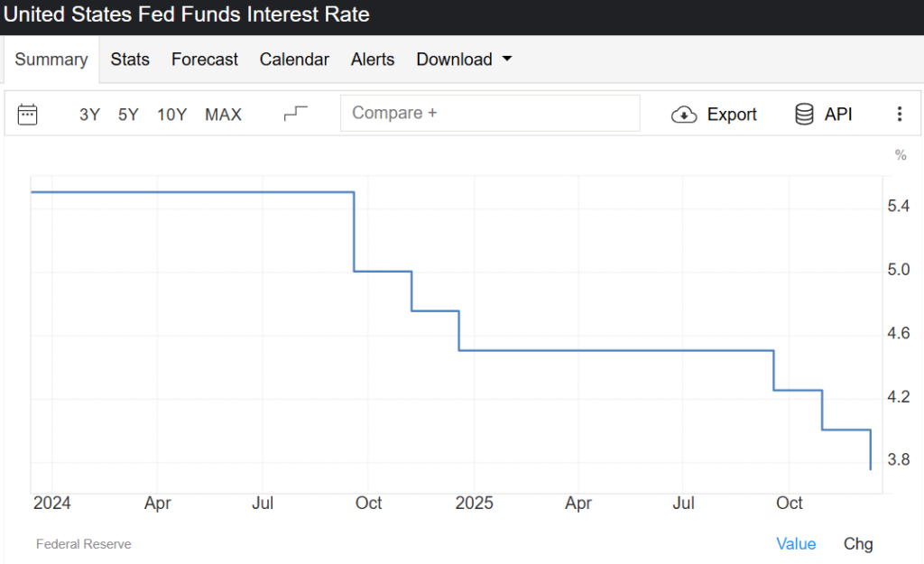The image size is (924, 564).
Task: Switch to the Stats tab
Action: [130, 60]
